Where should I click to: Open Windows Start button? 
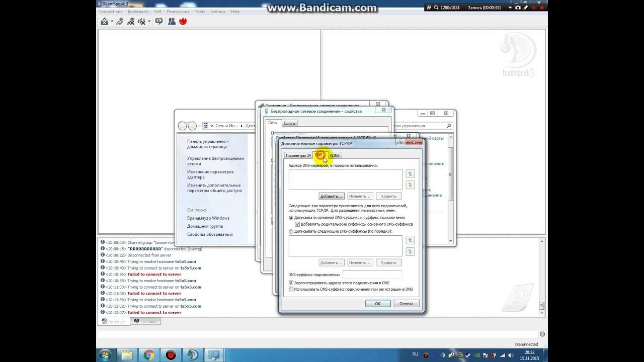click(105, 355)
